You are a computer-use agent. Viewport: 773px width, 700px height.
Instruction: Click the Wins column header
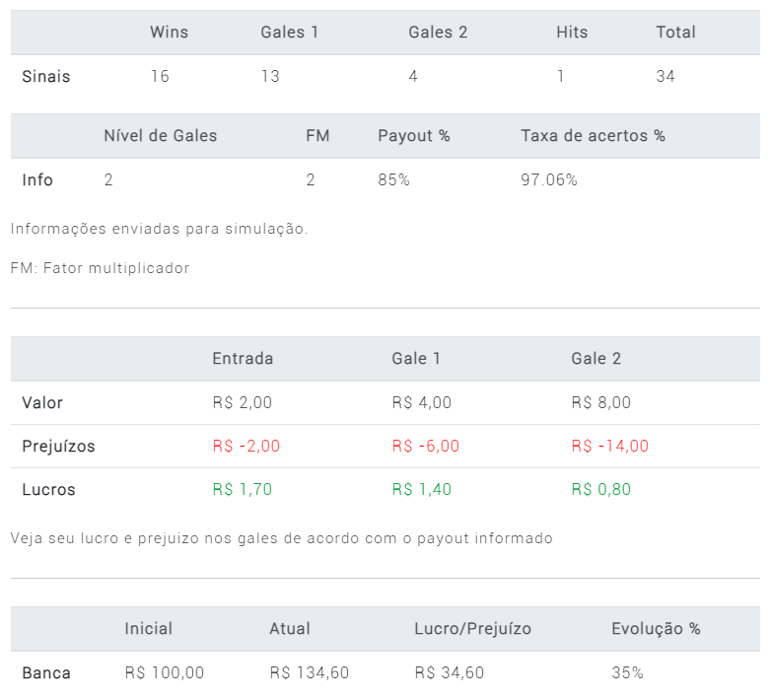tap(170, 32)
